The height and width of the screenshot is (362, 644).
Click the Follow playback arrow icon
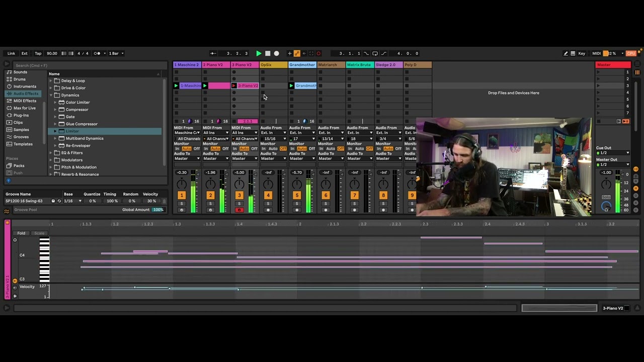tap(213, 53)
